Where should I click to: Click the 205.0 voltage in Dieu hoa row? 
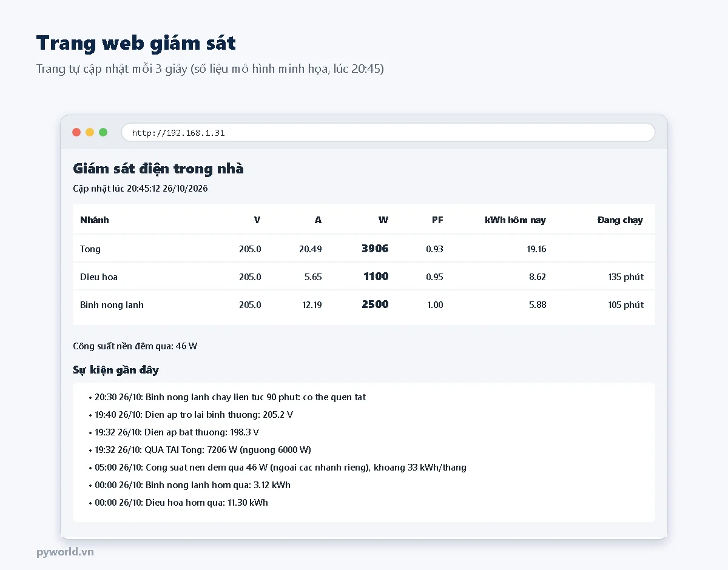pyautogui.click(x=250, y=277)
